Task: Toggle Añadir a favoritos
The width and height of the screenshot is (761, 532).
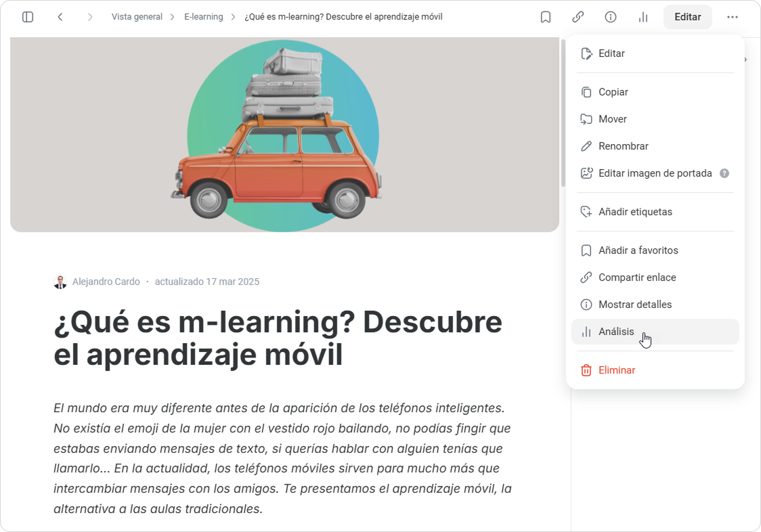Action: (x=638, y=250)
